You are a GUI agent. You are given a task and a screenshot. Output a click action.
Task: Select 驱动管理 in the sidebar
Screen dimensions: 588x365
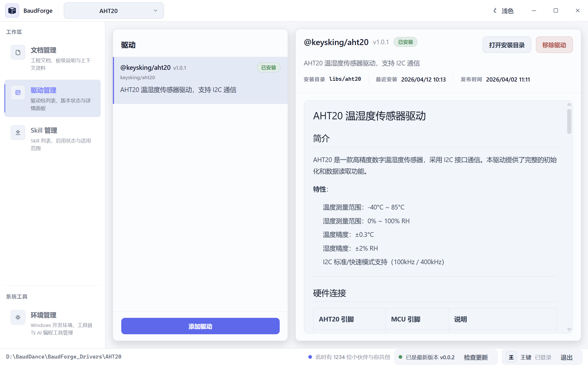coord(53,98)
